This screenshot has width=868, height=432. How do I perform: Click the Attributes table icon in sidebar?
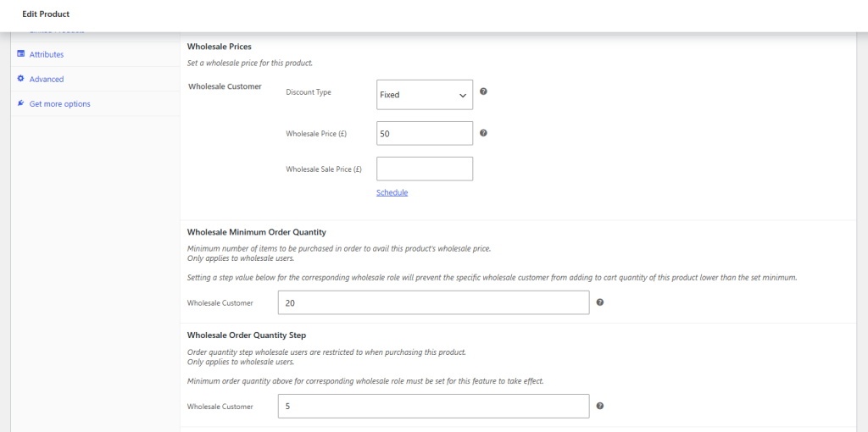pos(21,54)
